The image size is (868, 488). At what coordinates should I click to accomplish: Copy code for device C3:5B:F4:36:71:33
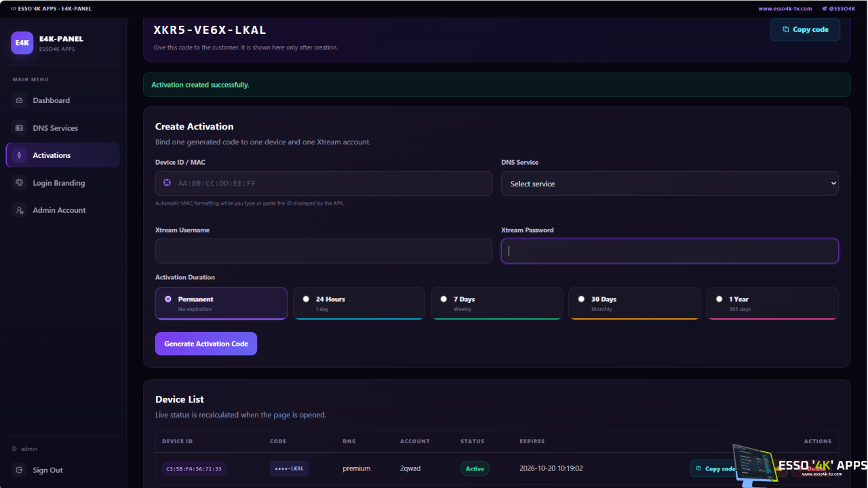(715, 468)
